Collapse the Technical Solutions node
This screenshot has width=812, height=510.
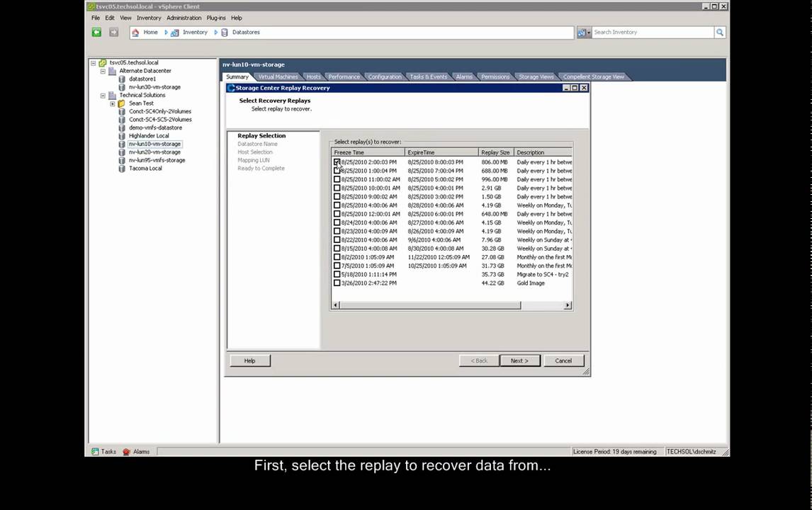(103, 96)
